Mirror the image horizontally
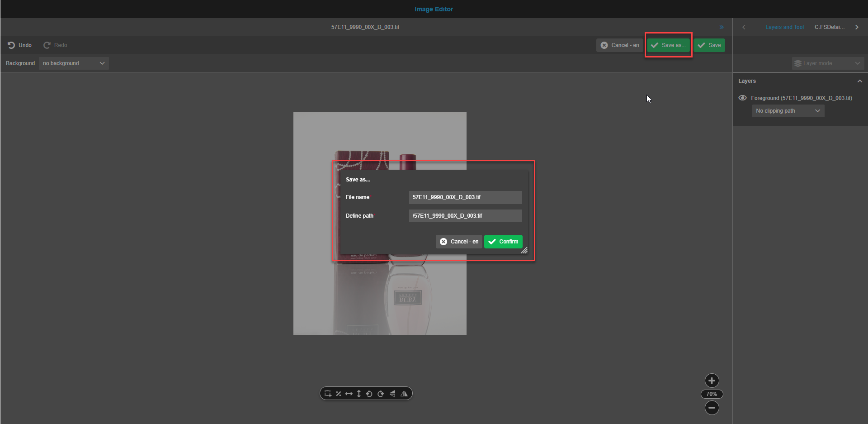Screen dimensions: 868x424 (x=405, y=393)
